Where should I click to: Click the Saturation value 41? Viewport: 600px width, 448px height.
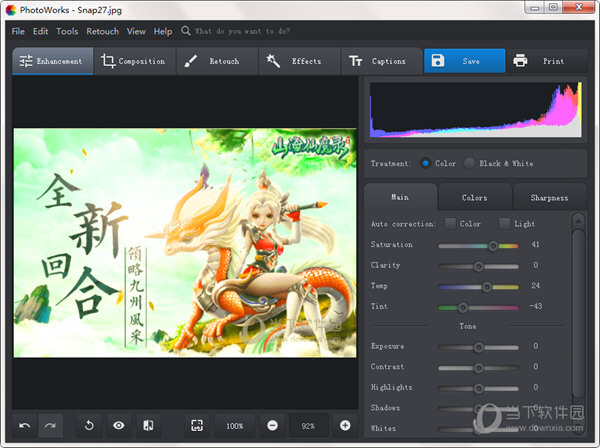pyautogui.click(x=536, y=244)
